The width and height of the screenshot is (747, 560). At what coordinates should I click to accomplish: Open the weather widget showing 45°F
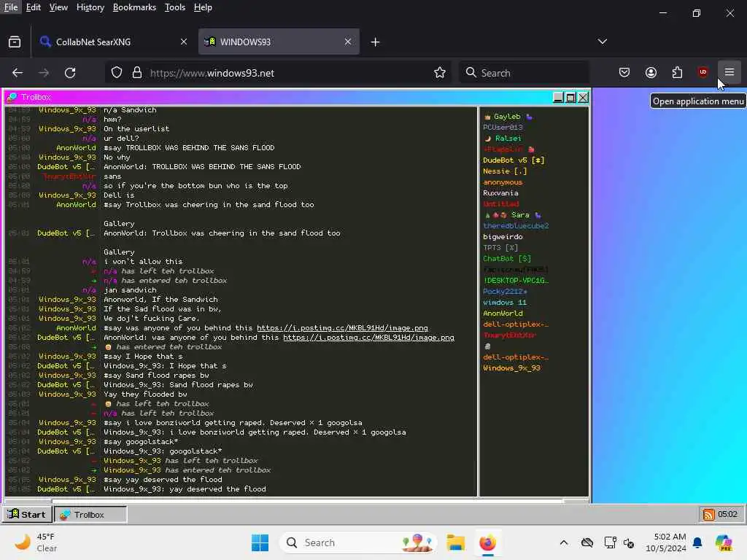tap(36, 542)
